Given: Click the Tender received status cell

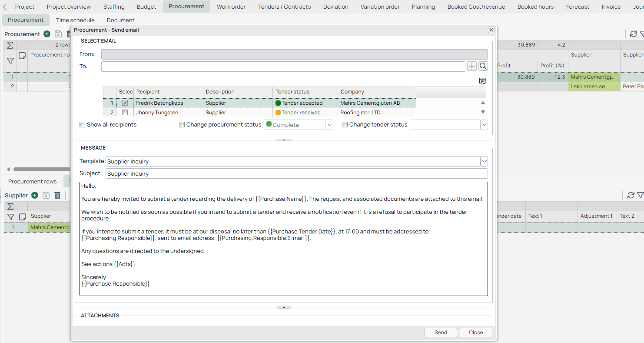Looking at the screenshot, I should (x=305, y=113).
